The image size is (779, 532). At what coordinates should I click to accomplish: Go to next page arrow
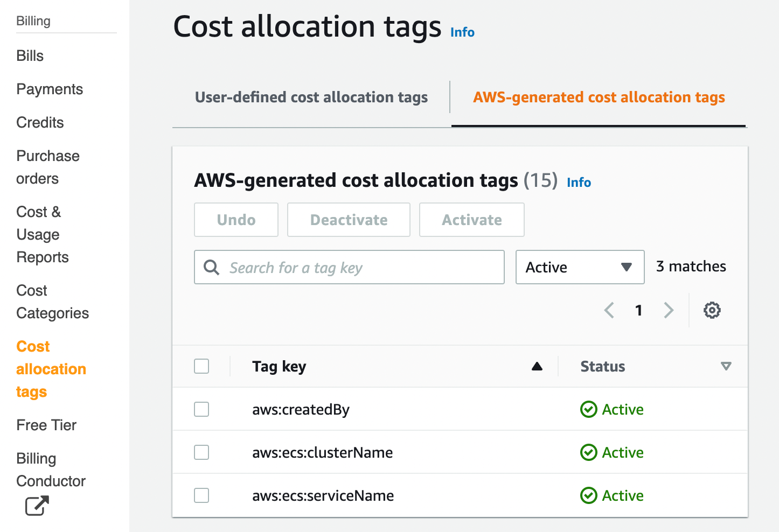(x=669, y=310)
